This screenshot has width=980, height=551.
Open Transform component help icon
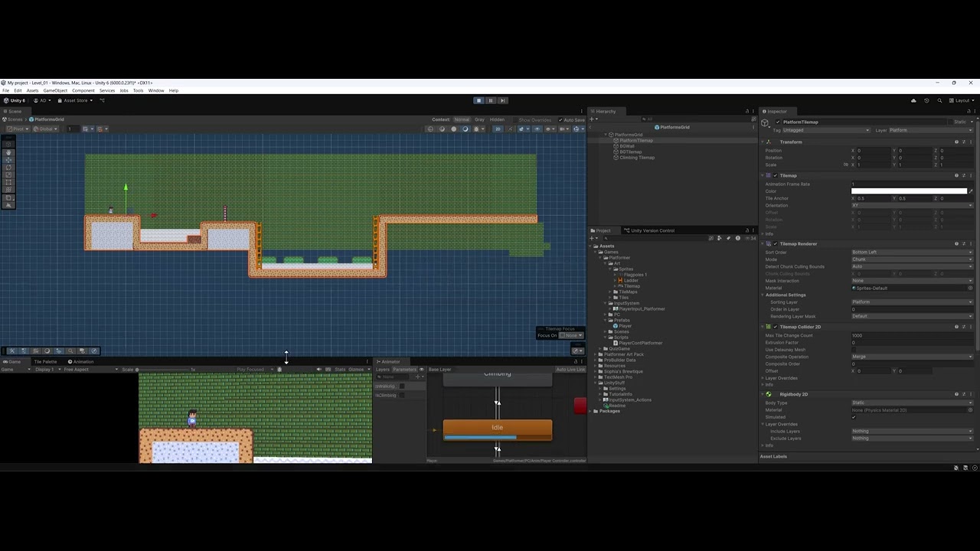coord(957,142)
